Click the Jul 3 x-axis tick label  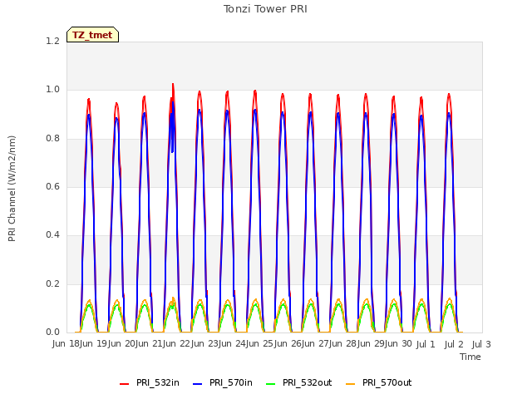pos(481,344)
